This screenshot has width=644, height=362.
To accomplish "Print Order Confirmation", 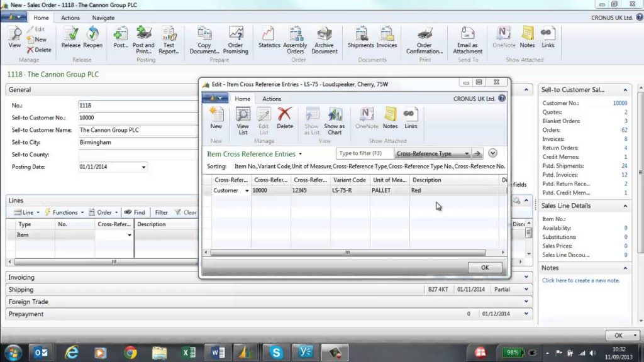I will pyautogui.click(x=425, y=40).
